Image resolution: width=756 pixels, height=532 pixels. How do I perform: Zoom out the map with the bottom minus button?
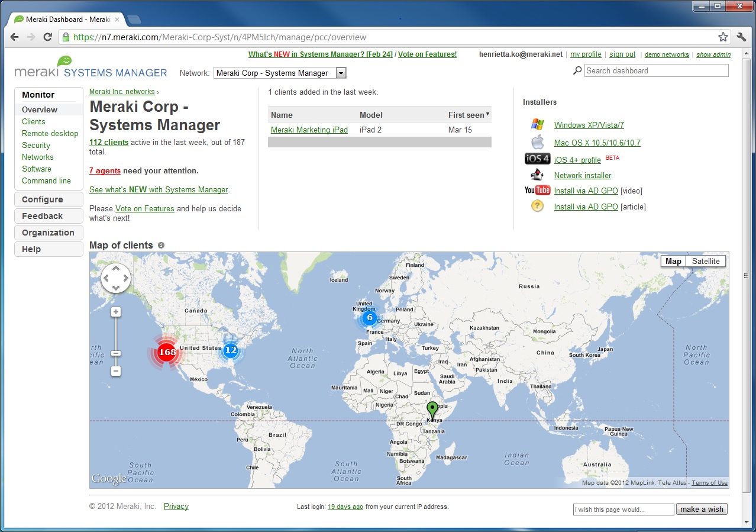tap(116, 371)
